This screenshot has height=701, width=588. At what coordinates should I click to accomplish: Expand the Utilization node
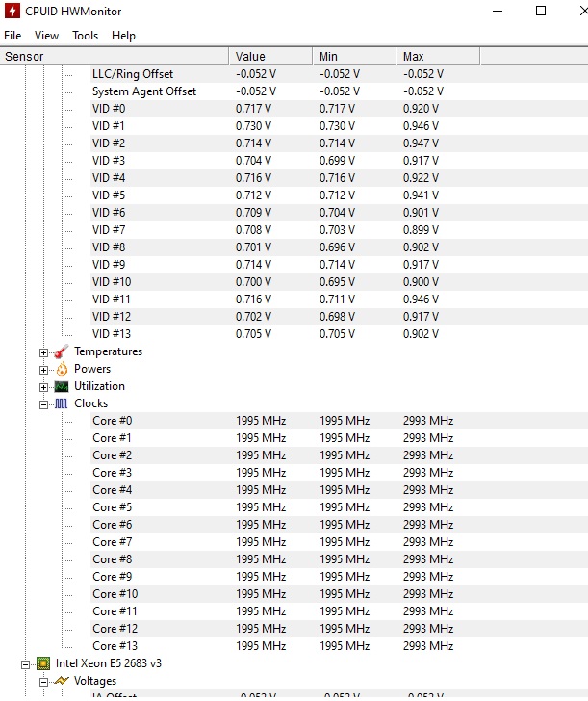[43, 388]
